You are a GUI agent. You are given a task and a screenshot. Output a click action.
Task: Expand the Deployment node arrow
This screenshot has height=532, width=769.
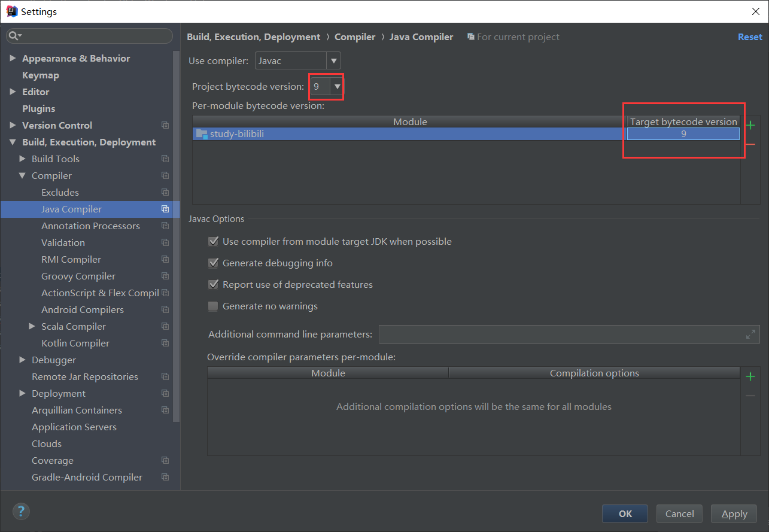tap(22, 393)
